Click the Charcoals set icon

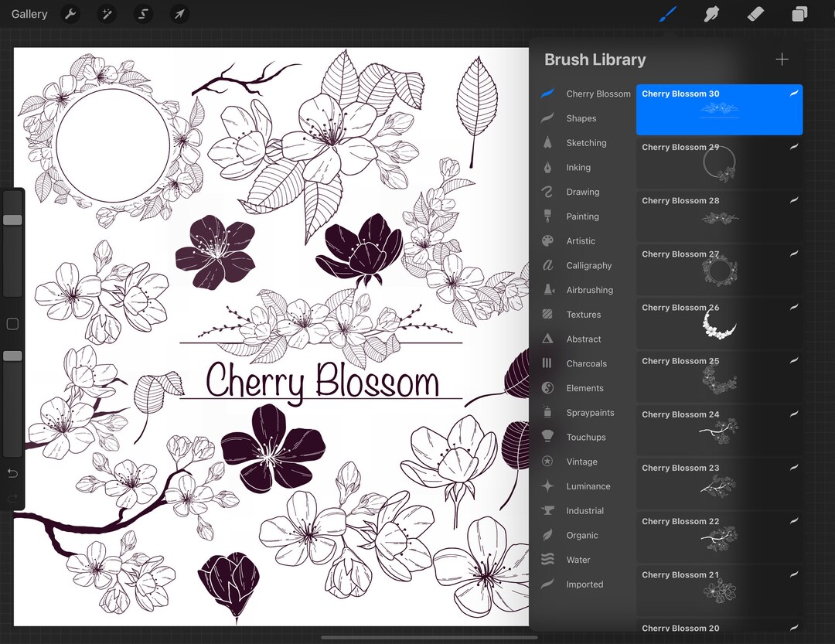547,363
